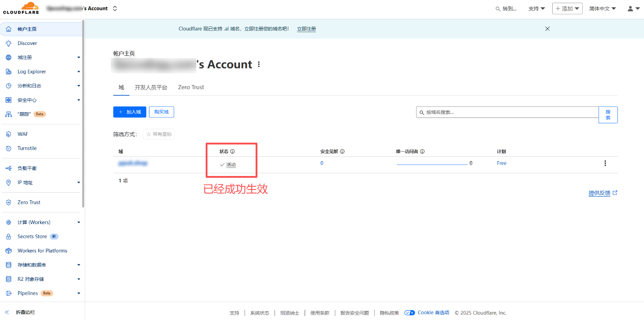Expand the 分析和日志 sidebar section
Viewport: 644px width, 320px height.
click(x=79, y=86)
